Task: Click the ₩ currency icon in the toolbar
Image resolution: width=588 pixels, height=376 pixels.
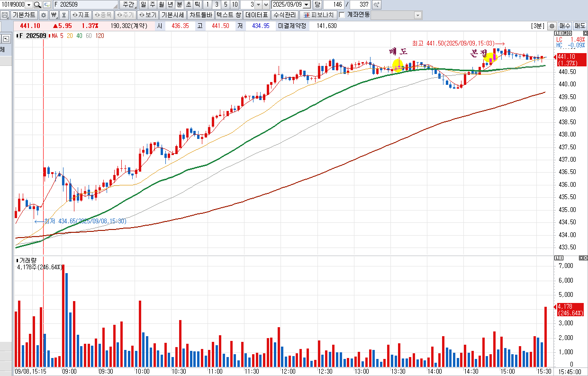Action: [x=54, y=15]
